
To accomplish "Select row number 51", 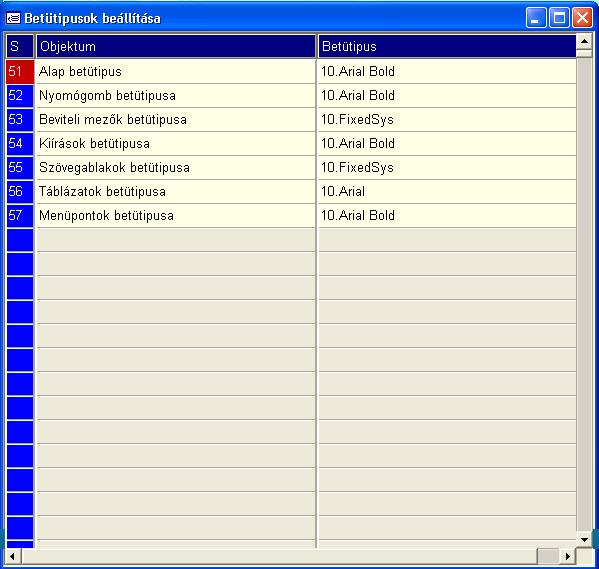I will tap(20, 71).
